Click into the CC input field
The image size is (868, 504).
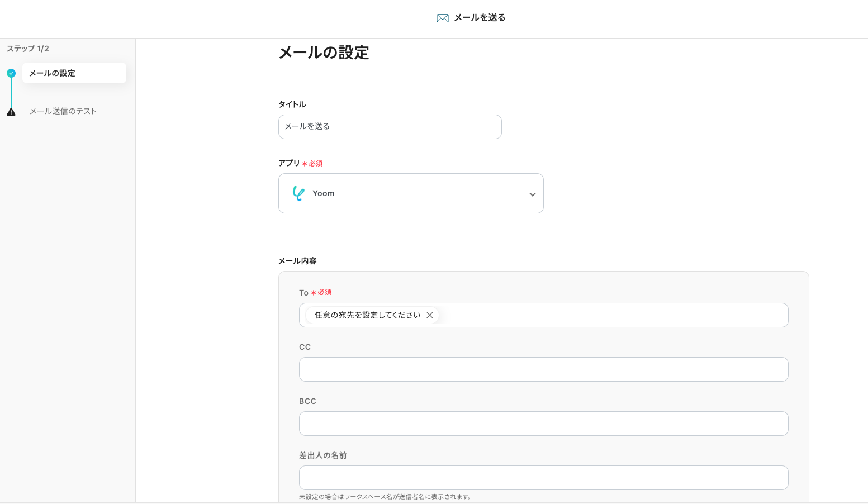coord(543,369)
